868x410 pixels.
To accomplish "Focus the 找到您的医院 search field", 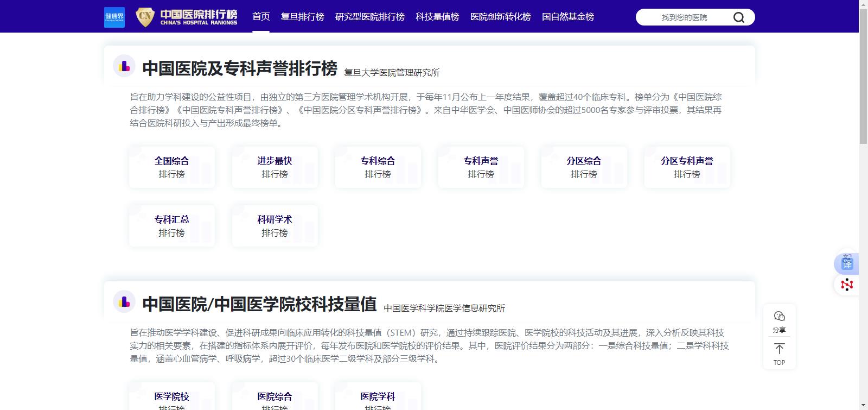I will 684,17.
